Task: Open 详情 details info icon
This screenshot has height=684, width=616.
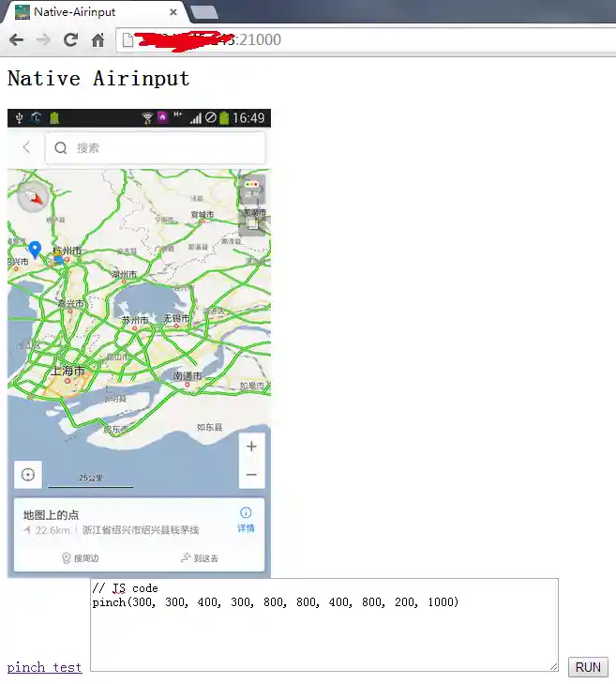Action: pyautogui.click(x=246, y=520)
